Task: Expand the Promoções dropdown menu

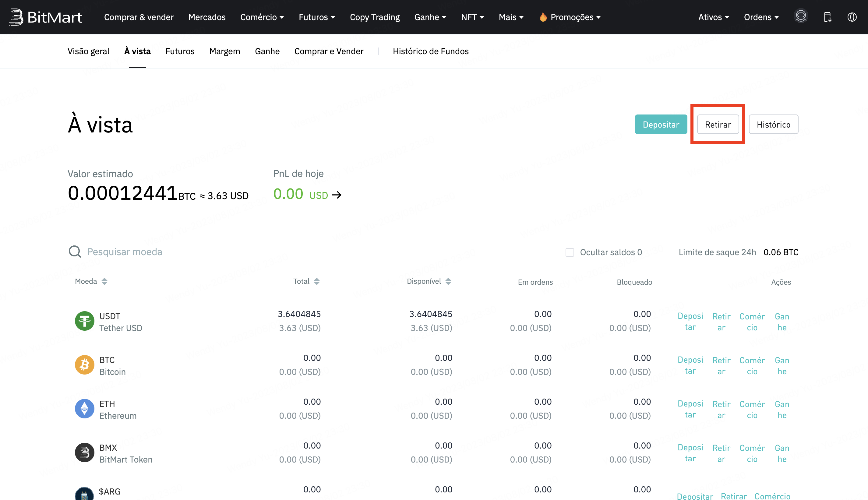Action: point(575,17)
